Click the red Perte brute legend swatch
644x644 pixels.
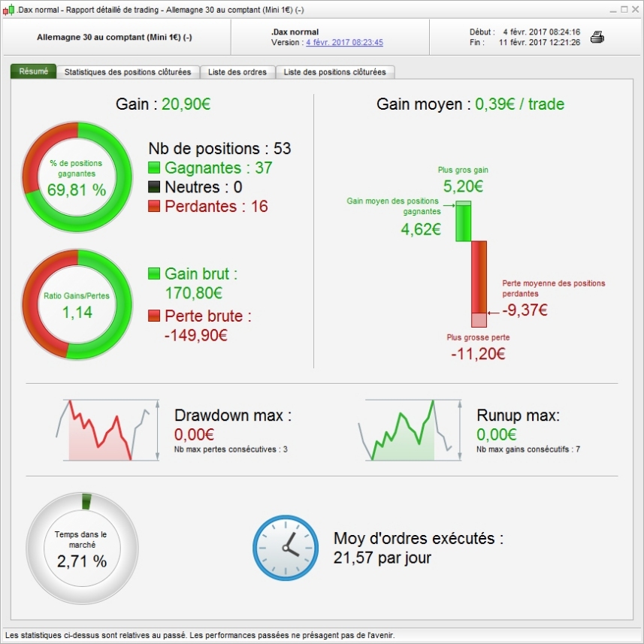point(154,316)
